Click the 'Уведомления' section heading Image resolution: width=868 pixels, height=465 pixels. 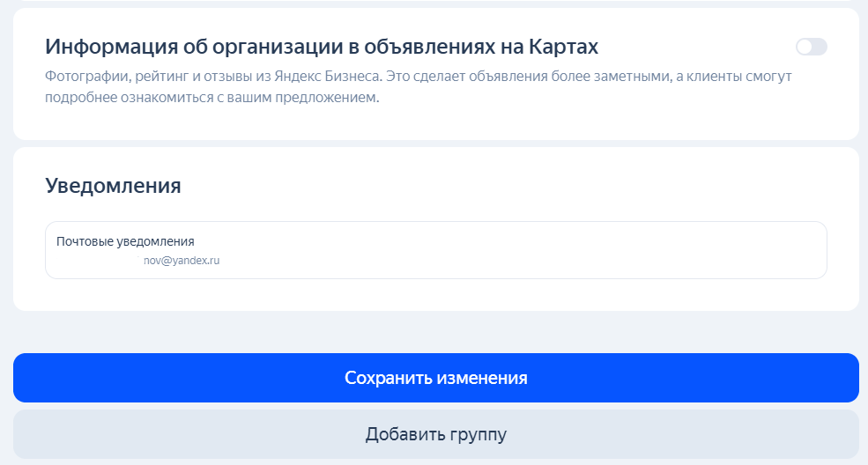pos(113,186)
